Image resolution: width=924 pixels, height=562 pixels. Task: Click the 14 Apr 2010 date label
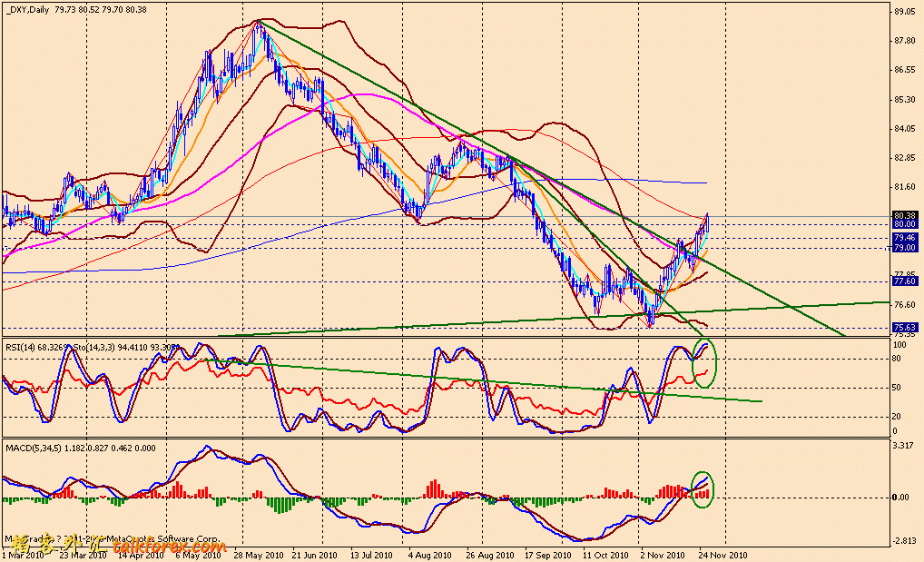(x=141, y=556)
